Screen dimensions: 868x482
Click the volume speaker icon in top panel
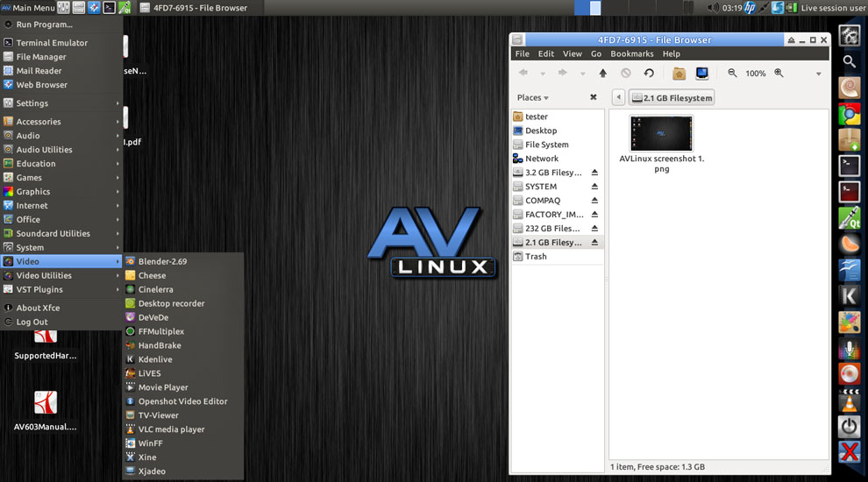click(x=714, y=8)
